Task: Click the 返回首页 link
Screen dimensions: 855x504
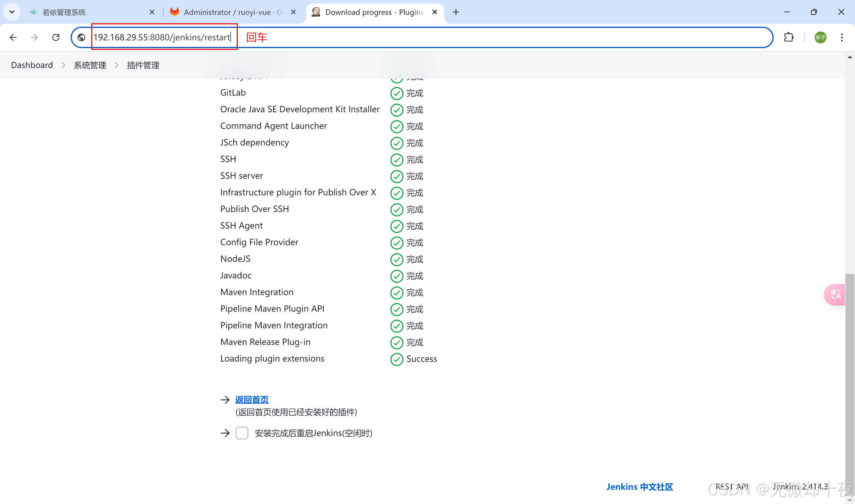Action: [x=252, y=400]
